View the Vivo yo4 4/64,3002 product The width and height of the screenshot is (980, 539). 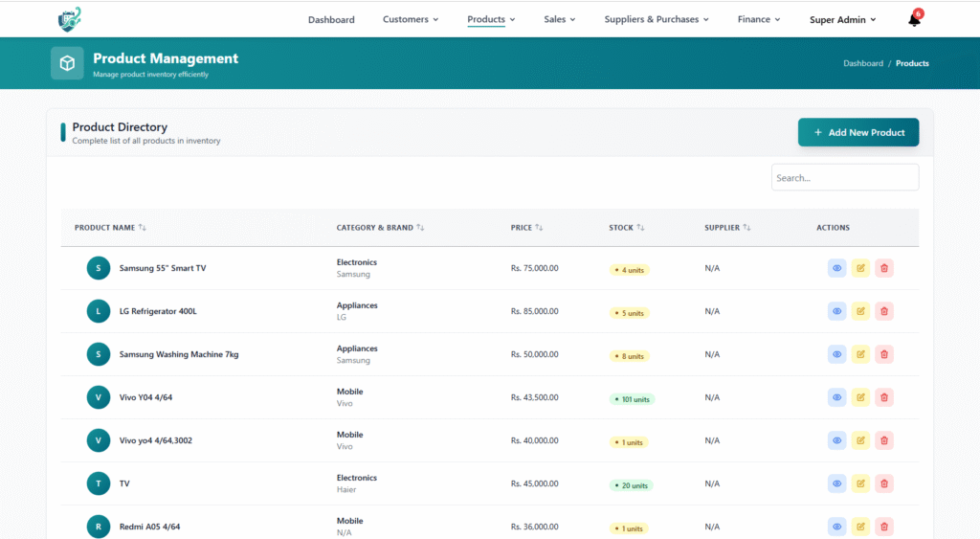pyautogui.click(x=836, y=440)
